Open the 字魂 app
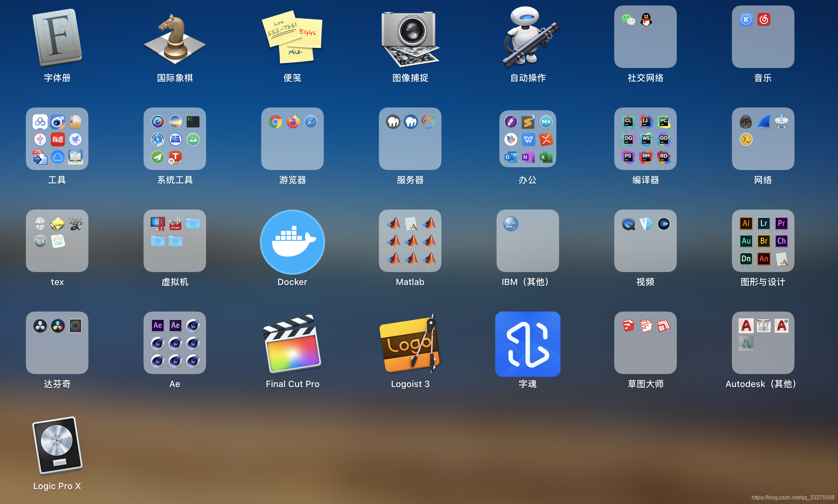 [x=528, y=344]
